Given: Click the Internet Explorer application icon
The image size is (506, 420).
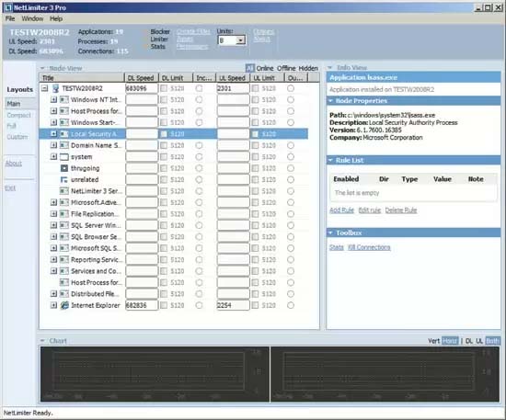Looking at the screenshot, I should click(64, 305).
